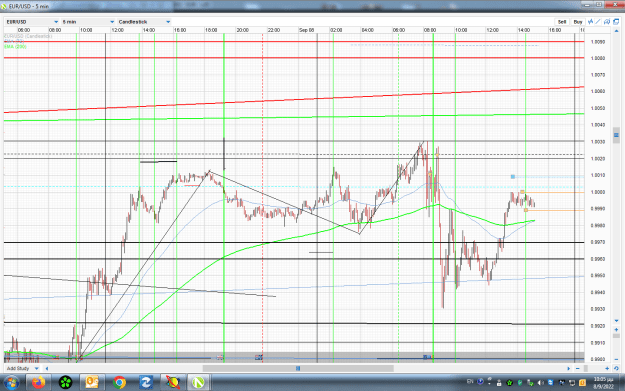Open the blue sync arrows taskbar app
625x391 pixels.
click(x=146, y=383)
